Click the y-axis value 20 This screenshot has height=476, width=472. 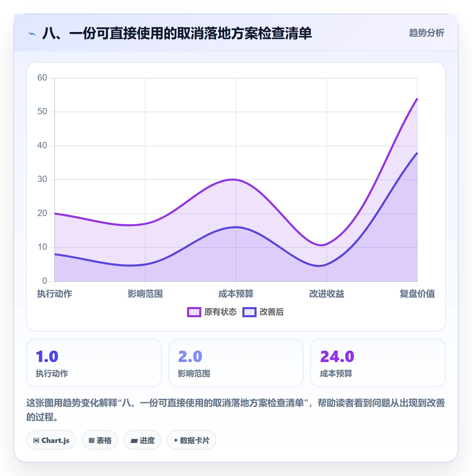[42, 213]
